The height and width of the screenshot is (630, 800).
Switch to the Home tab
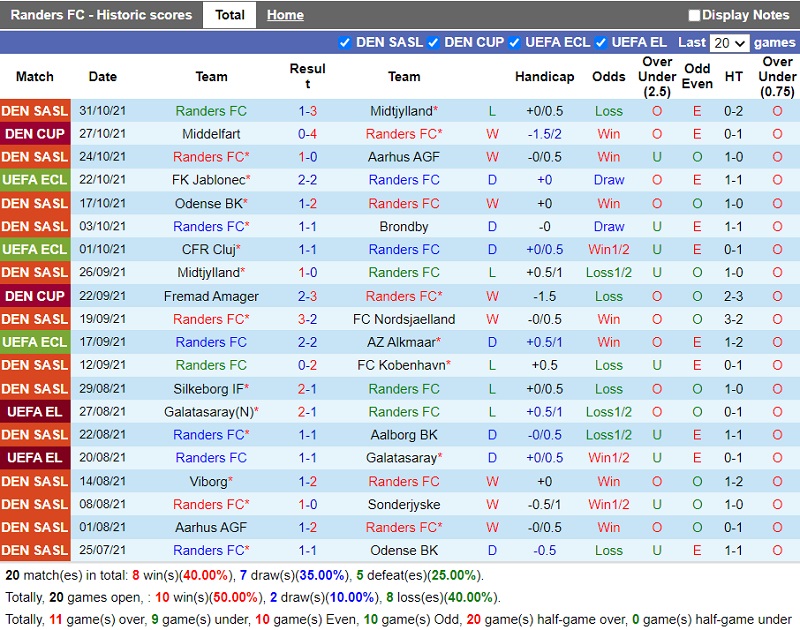pyautogui.click(x=285, y=15)
